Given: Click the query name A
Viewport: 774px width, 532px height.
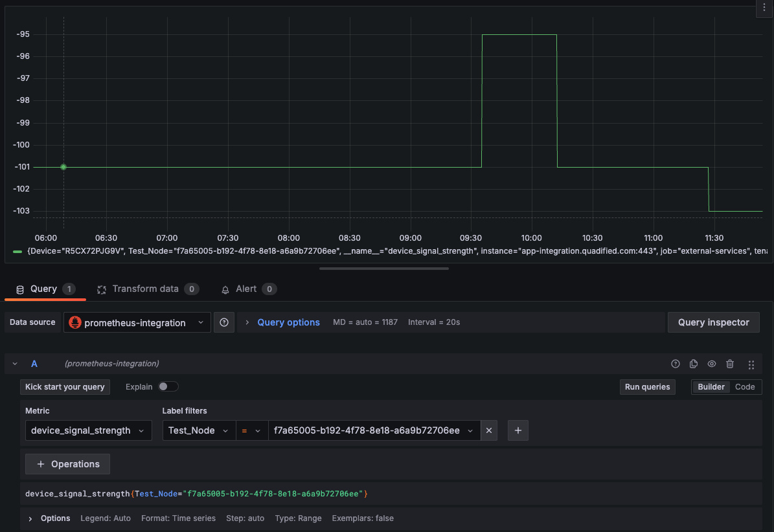Looking at the screenshot, I should (x=34, y=364).
